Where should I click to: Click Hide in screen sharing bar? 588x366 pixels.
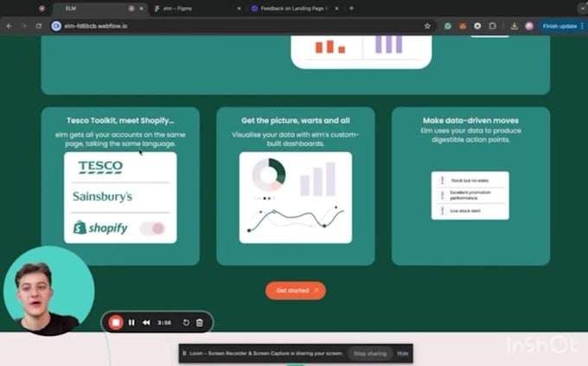[403, 354]
